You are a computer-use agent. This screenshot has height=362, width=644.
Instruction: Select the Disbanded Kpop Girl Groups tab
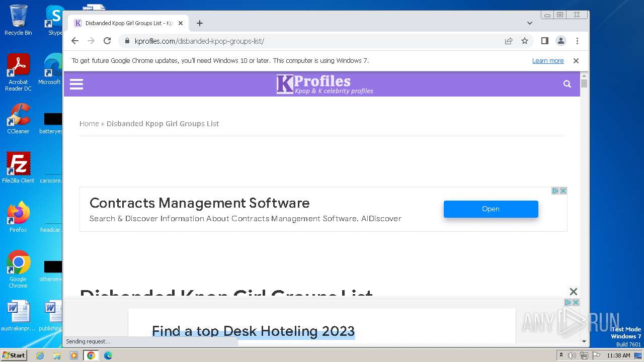tap(128, 23)
